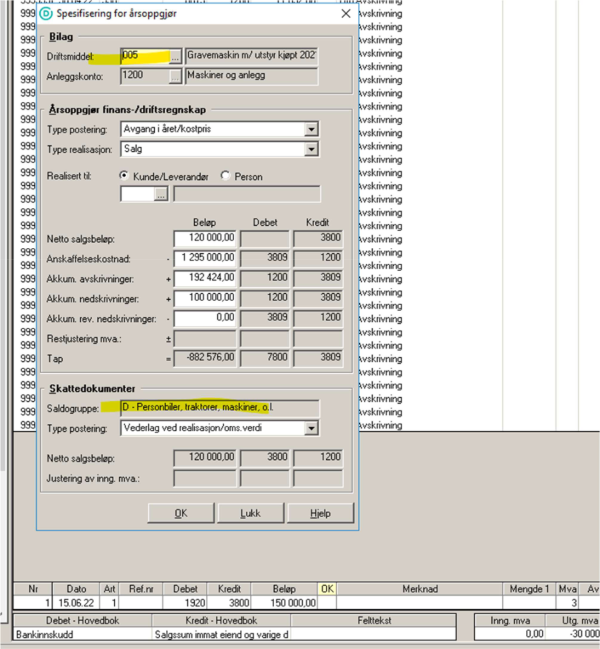
Task: Click the Salgssum immat eiend og varige text
Action: tap(222, 635)
